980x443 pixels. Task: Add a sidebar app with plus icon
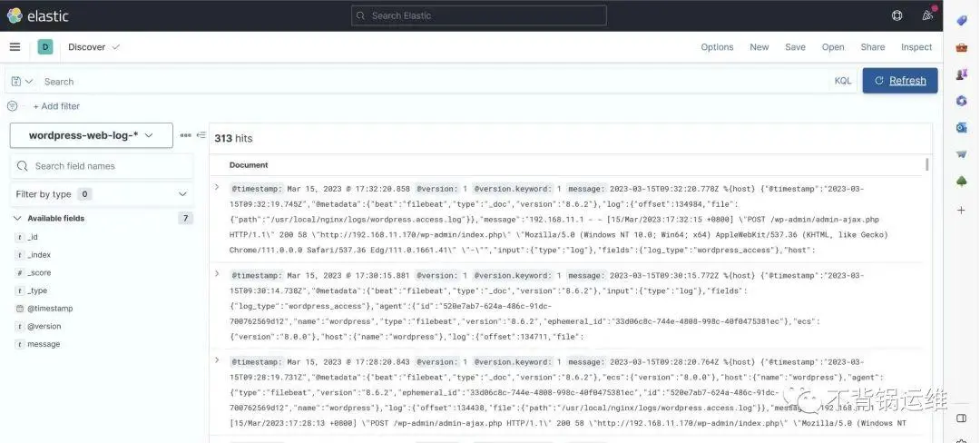pos(962,210)
